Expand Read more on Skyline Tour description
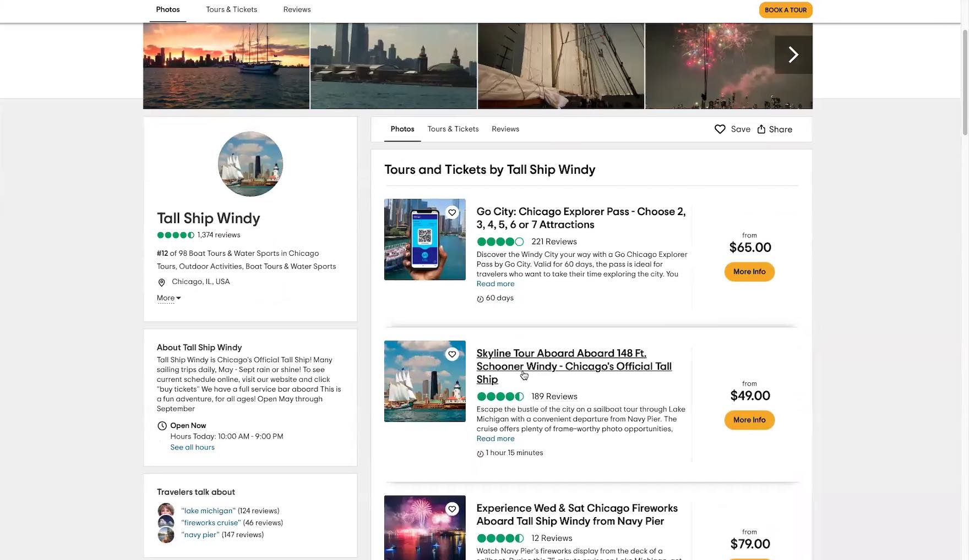 coord(495,439)
